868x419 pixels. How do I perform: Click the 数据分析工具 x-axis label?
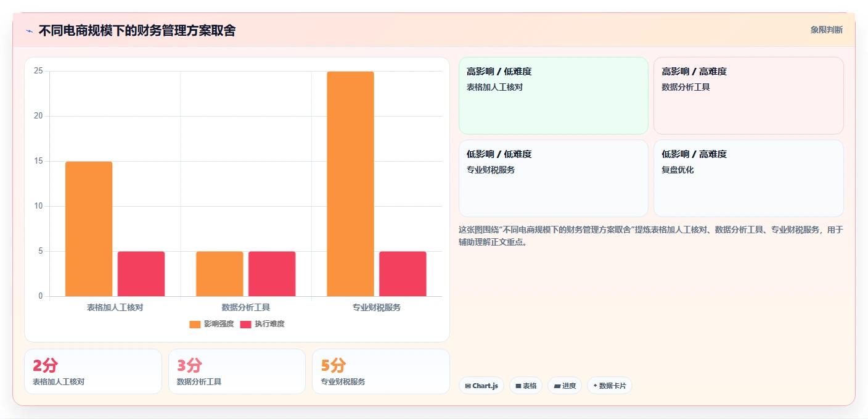pos(246,307)
